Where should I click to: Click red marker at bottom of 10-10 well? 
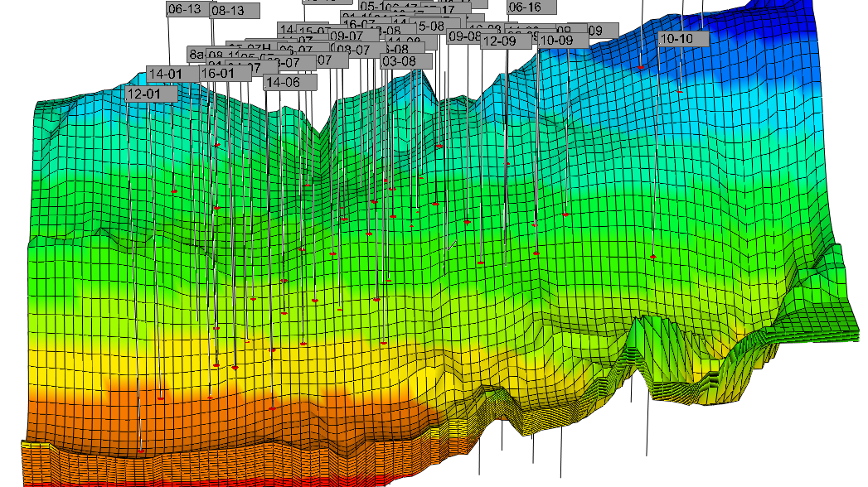point(653,257)
